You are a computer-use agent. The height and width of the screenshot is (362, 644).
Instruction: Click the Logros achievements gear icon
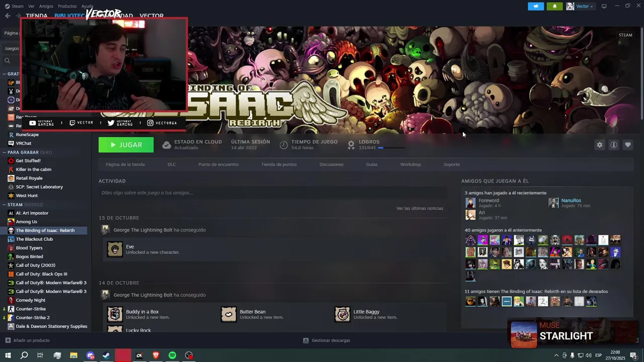tap(351, 145)
